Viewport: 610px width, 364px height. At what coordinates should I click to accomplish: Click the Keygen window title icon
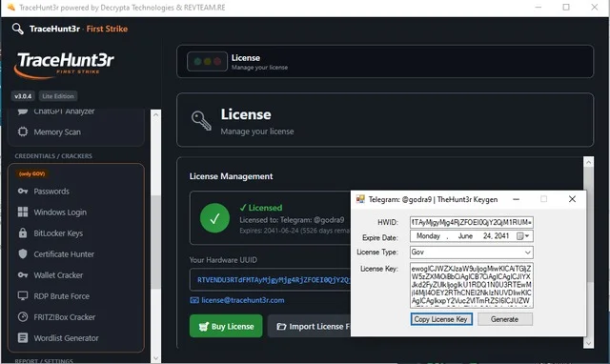[360, 199]
